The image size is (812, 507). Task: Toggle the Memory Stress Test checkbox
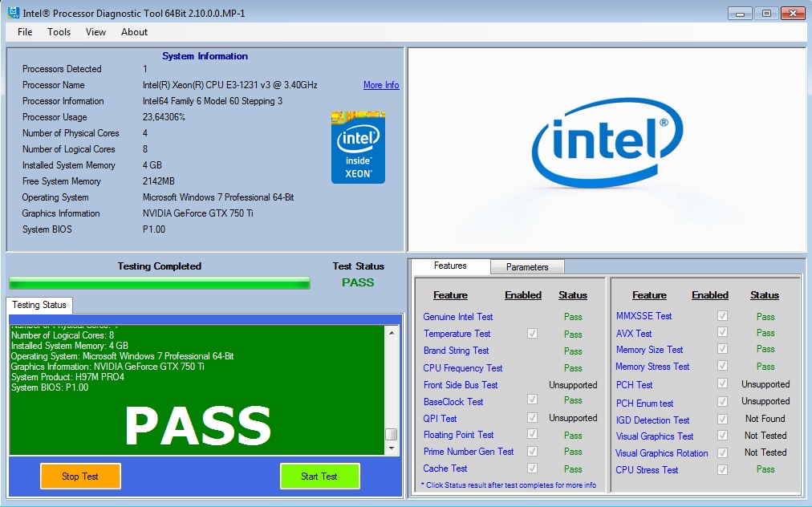point(722,366)
